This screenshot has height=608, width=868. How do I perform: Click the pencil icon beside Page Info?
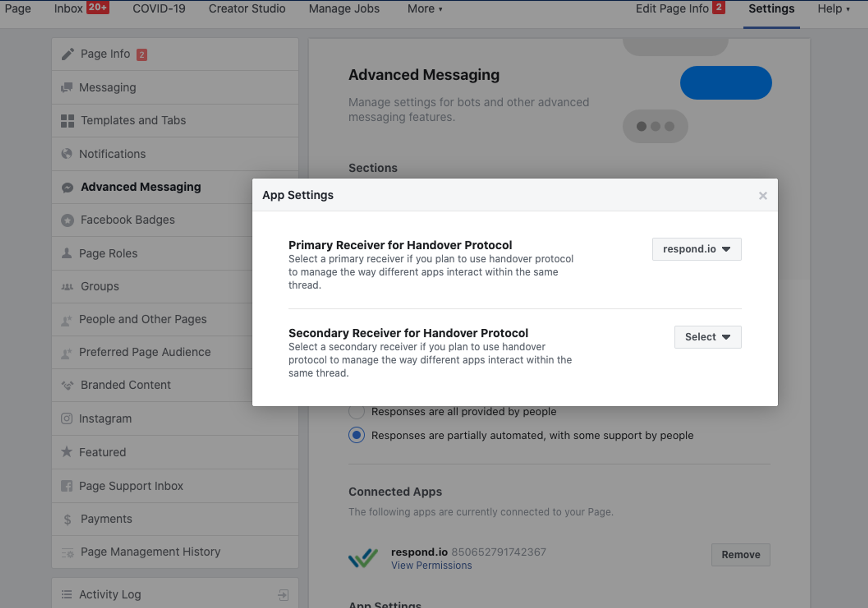[x=67, y=54]
